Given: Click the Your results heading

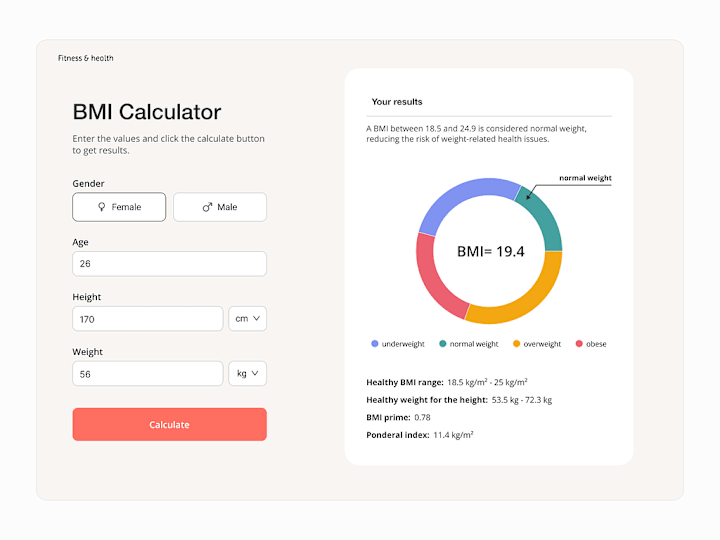Looking at the screenshot, I should coord(397,102).
